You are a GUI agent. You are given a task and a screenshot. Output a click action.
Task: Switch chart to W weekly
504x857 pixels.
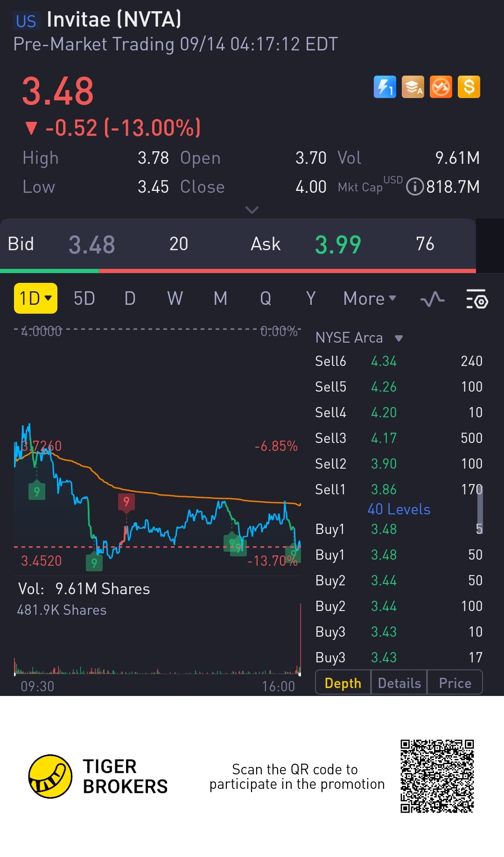click(175, 298)
